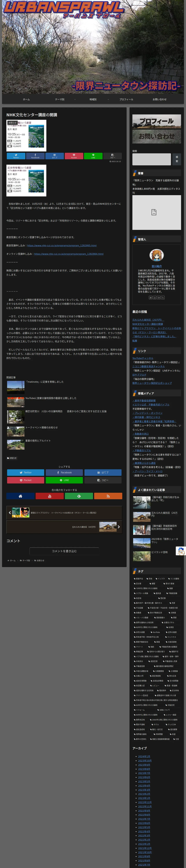
Task: Click the Feedly icon in the 管理人 profile card
Action: (x=159, y=298)
